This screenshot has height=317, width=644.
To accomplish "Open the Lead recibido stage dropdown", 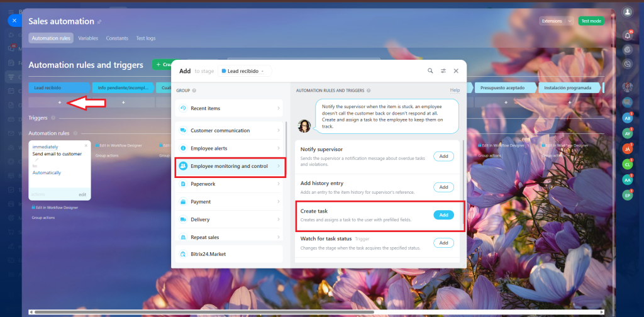I will tap(245, 71).
